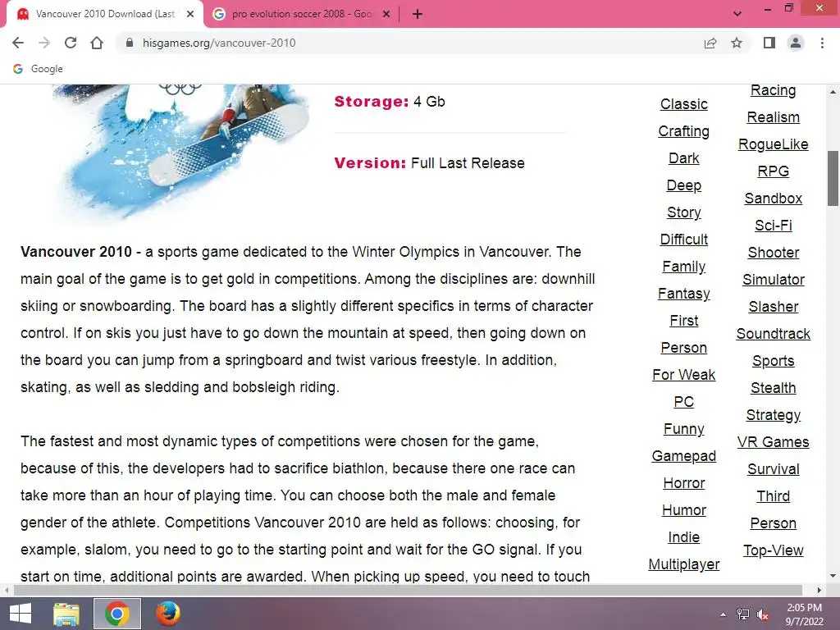
Task: Click the browser forward arrow
Action: pos(44,43)
